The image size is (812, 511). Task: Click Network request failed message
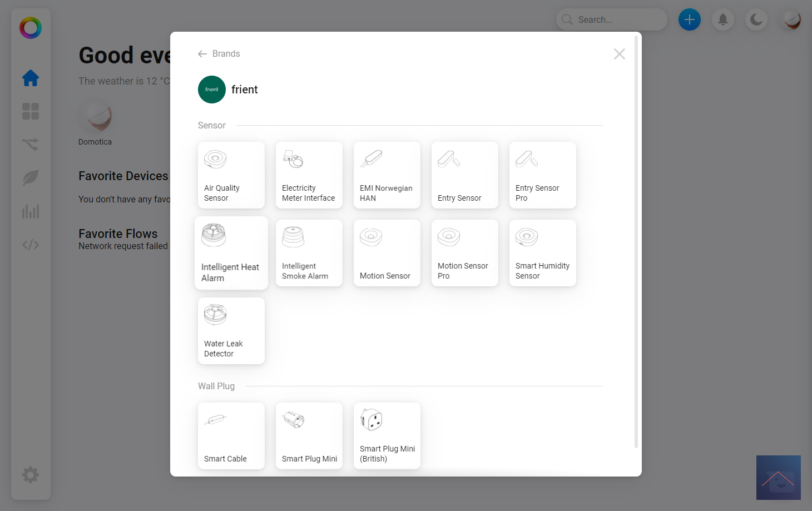[x=123, y=246]
